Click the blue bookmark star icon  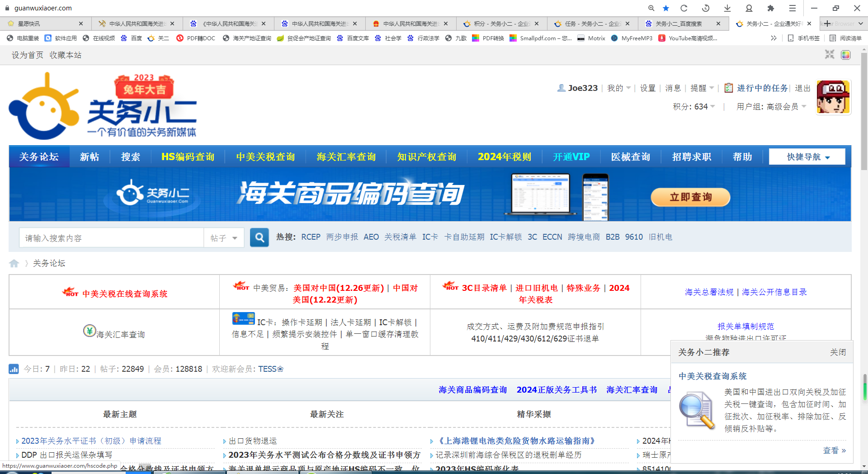pos(666,8)
